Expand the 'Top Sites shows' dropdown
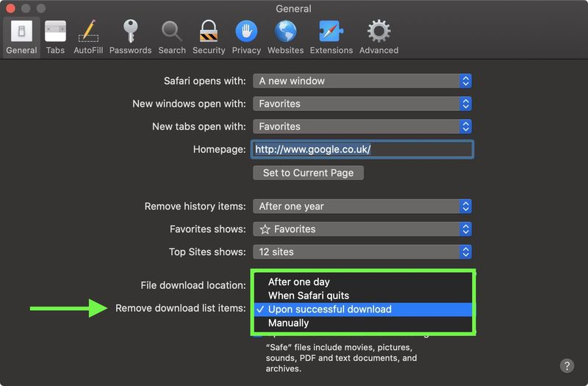Image resolution: width=588 pixels, height=386 pixels. 362,252
